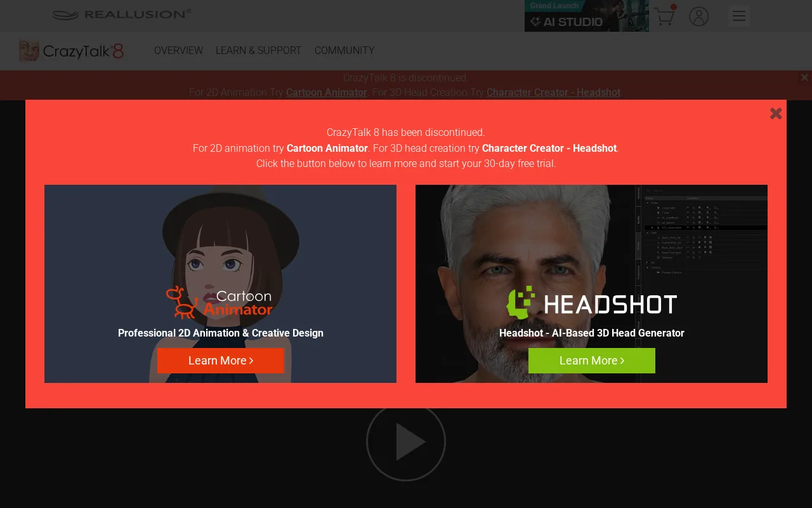
Task: Open the shopping cart icon
Action: (664, 16)
